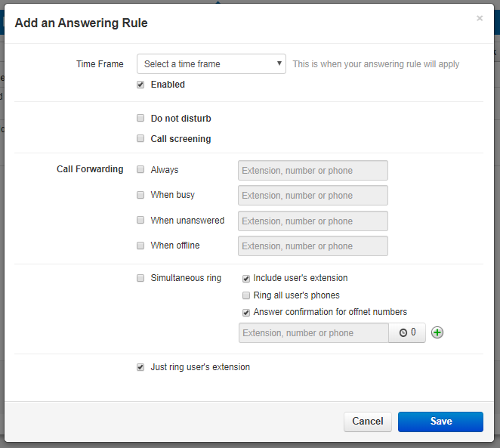Enable Call screening
The width and height of the screenshot is (500, 448).
tap(140, 139)
